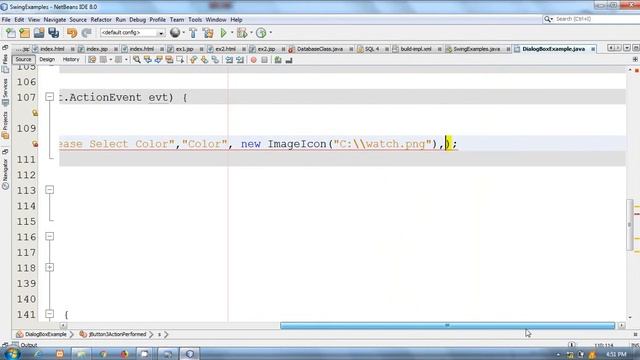
Task: Toggle Highlight Search icon in editor toolbar
Action: coord(169,60)
